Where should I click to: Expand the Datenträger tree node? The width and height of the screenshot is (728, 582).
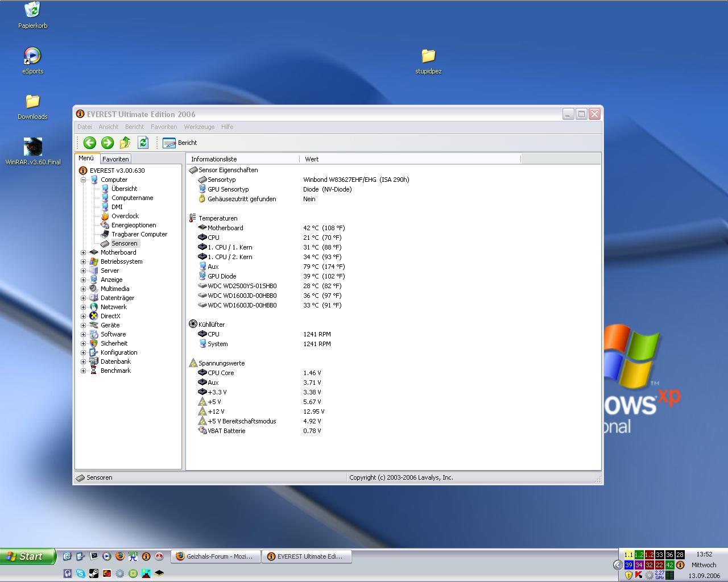pos(83,298)
